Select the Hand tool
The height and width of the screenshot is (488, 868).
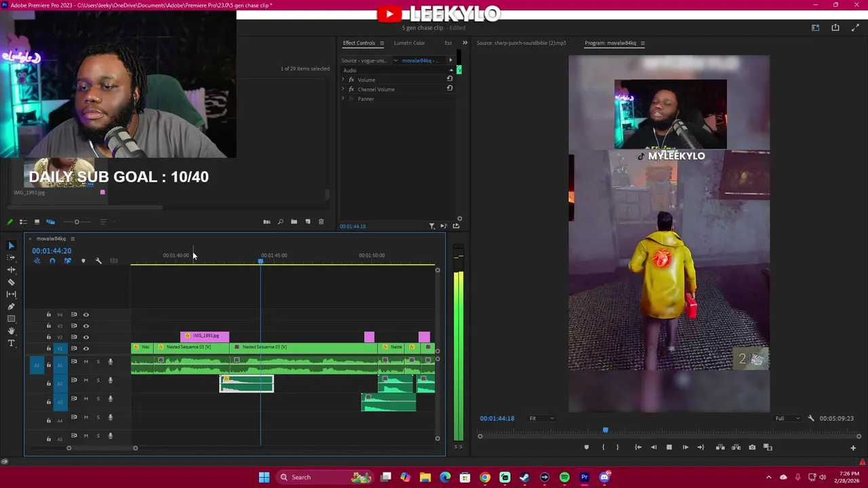click(11, 331)
